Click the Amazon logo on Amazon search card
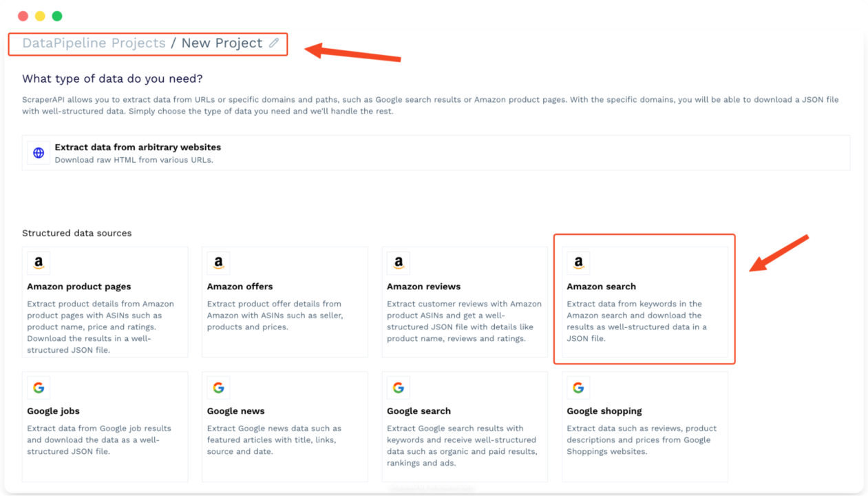This screenshot has width=868, height=496. pyautogui.click(x=578, y=262)
